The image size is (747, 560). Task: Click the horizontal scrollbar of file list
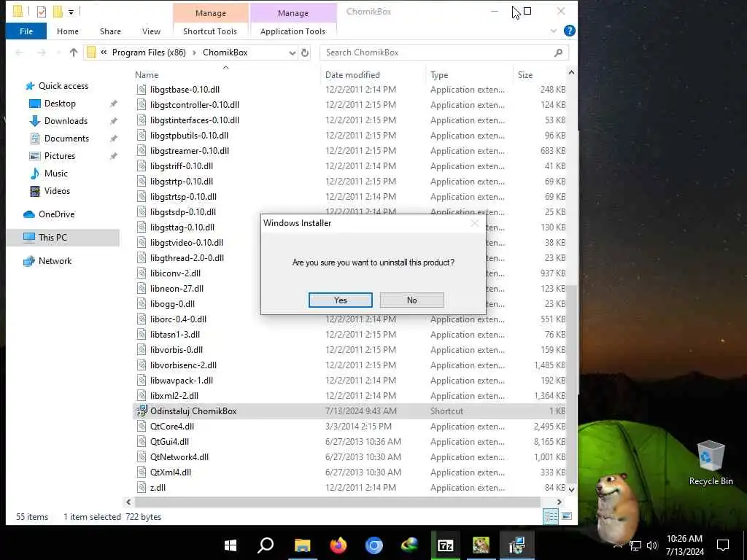pos(337,502)
